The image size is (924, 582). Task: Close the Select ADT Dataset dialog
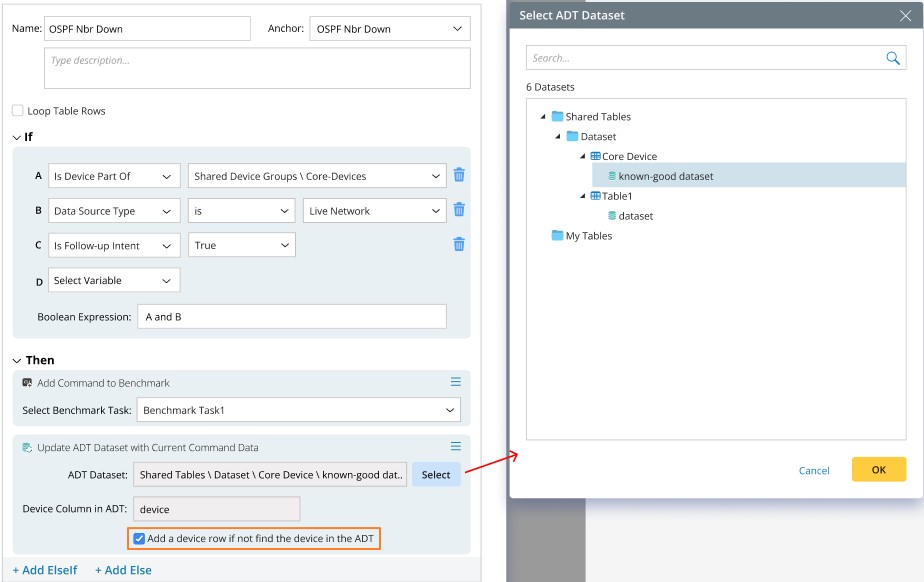(x=906, y=16)
